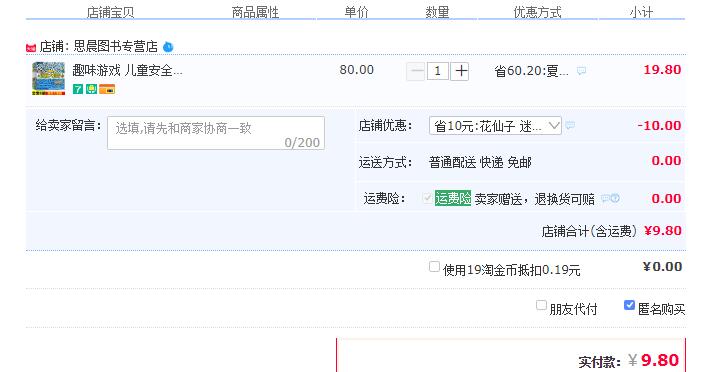The height and width of the screenshot is (372, 717).
Task: Click the 店铺宝贝 column header
Action: (110, 12)
